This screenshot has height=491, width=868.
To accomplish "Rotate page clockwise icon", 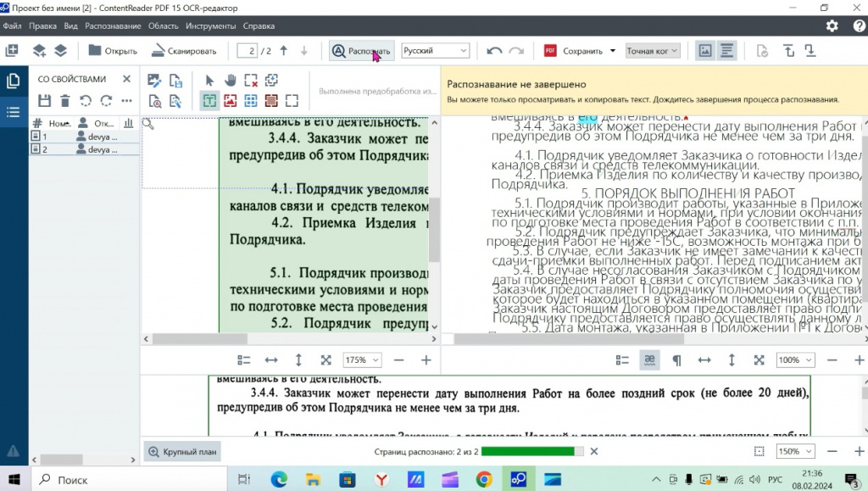I will point(106,101).
